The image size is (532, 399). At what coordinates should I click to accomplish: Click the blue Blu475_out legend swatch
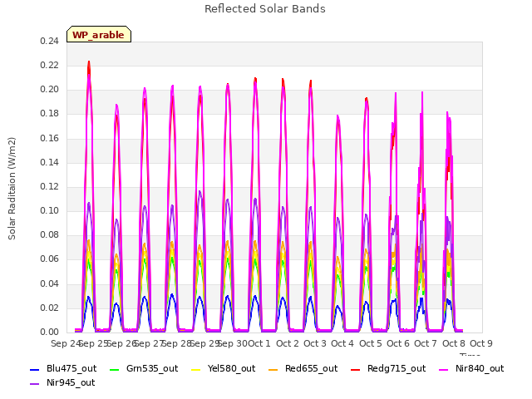tap(35, 369)
